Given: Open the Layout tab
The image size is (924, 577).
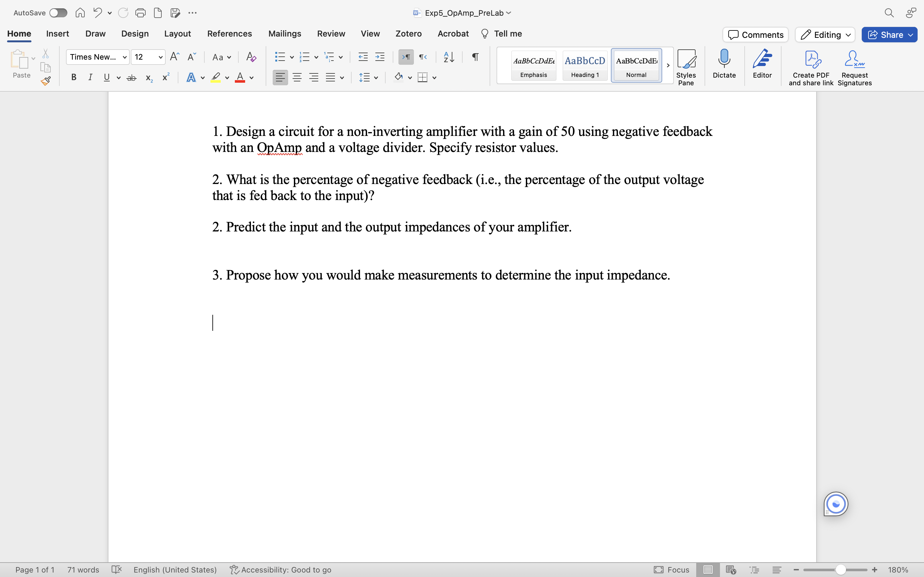Looking at the screenshot, I should pyautogui.click(x=177, y=34).
